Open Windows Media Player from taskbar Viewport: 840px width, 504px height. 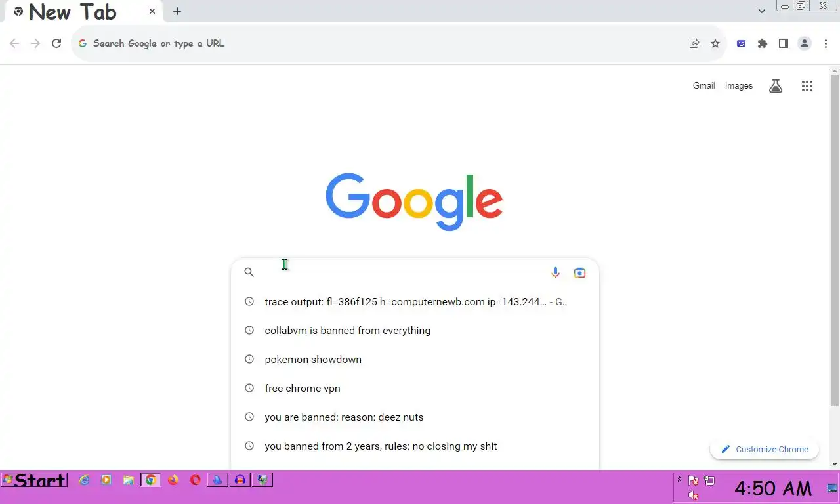click(x=106, y=480)
